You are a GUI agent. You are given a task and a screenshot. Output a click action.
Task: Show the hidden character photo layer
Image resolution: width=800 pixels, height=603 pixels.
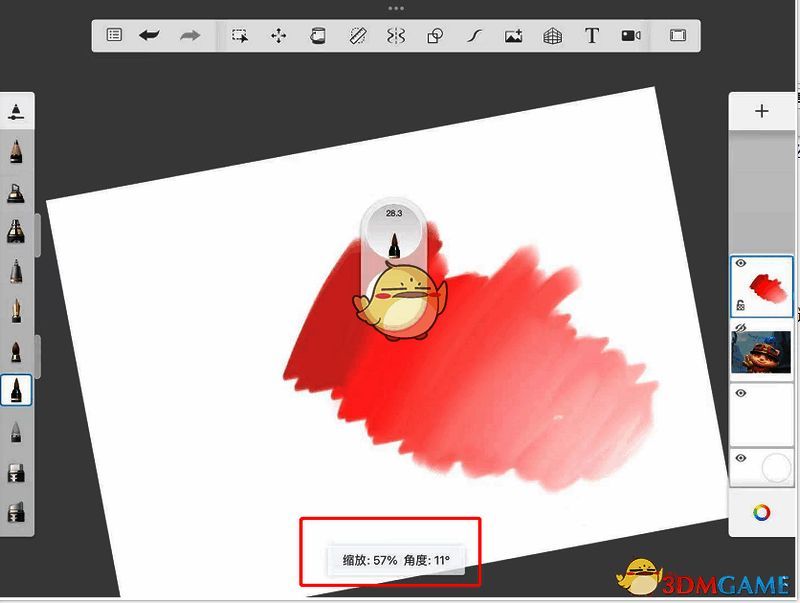click(x=740, y=327)
